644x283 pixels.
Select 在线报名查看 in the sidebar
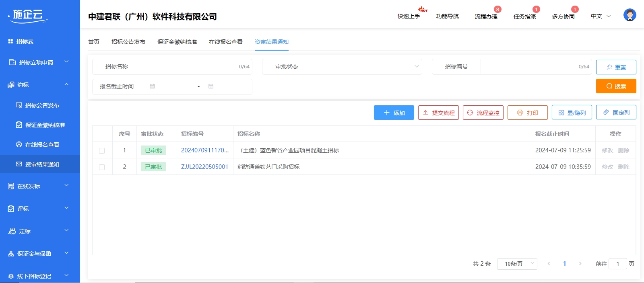42,145
